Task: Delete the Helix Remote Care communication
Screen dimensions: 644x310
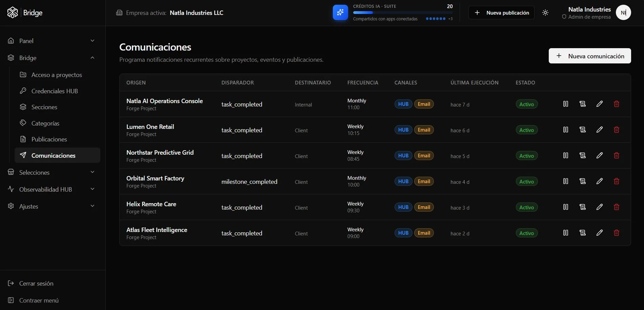Action: click(617, 207)
